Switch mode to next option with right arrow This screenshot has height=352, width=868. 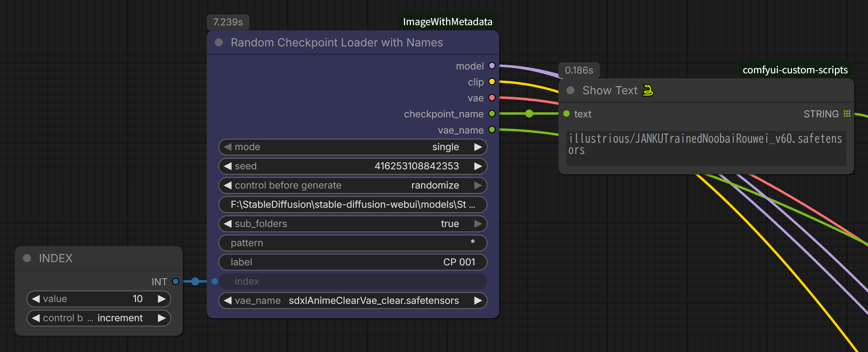point(478,147)
